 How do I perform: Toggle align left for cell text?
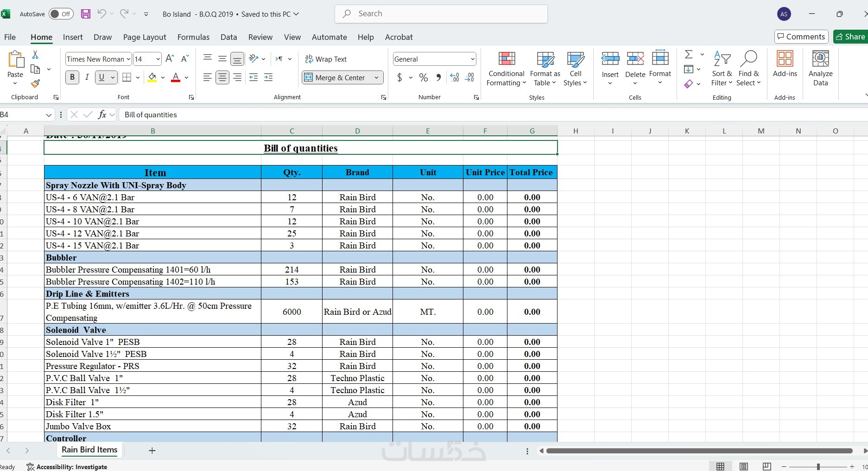(x=208, y=77)
